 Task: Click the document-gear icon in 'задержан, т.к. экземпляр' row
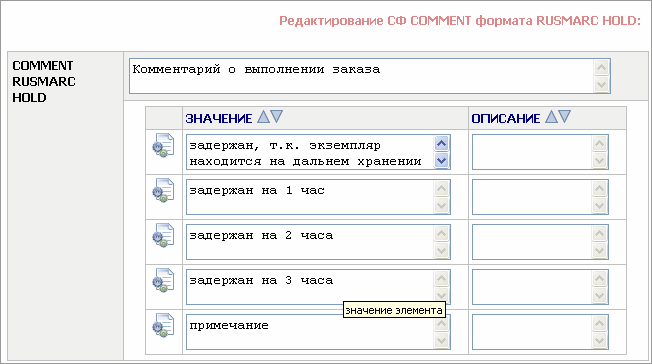(163, 145)
